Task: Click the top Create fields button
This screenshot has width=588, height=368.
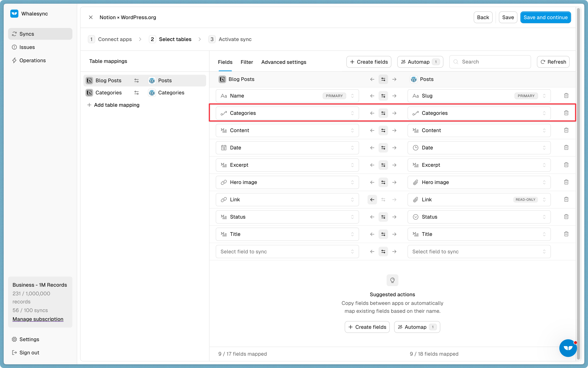Action: click(369, 62)
